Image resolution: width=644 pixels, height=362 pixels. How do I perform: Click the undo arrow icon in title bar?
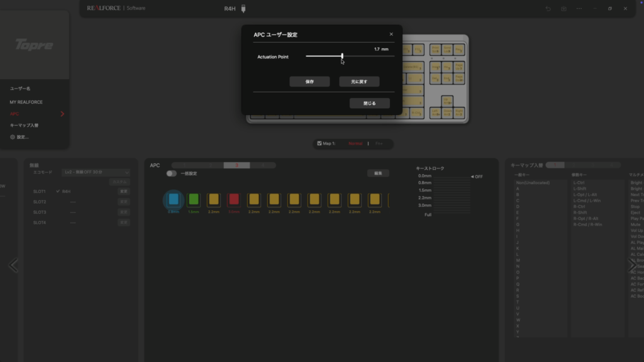548,9
